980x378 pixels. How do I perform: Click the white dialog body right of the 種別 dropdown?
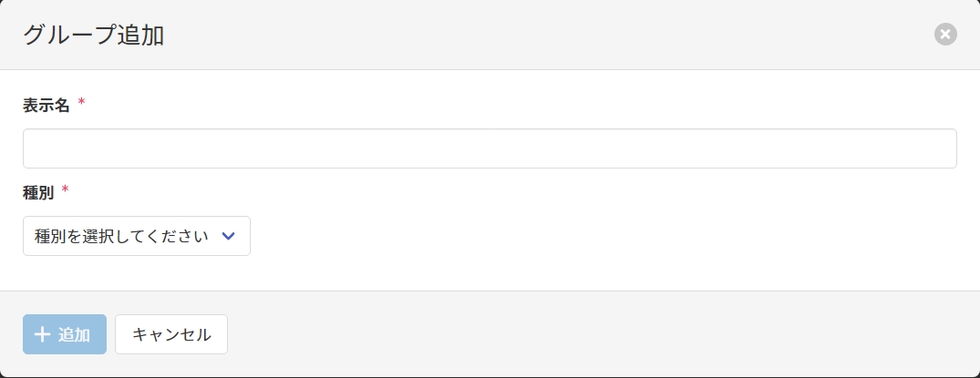point(593,236)
